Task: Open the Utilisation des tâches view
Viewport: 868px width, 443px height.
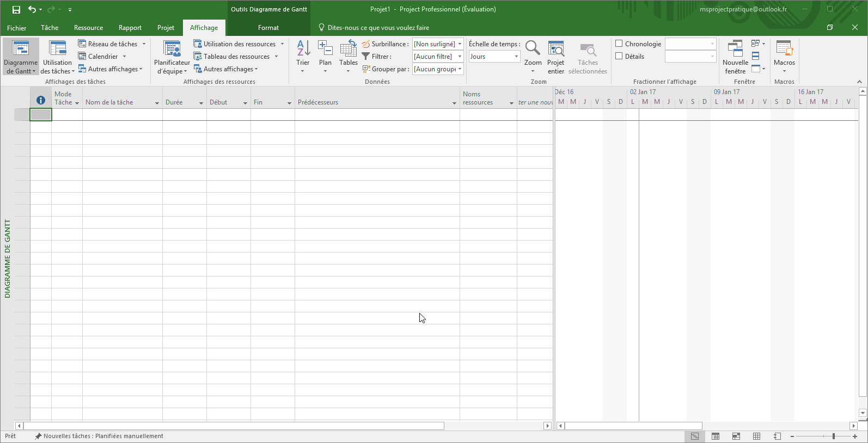Action: point(57,57)
